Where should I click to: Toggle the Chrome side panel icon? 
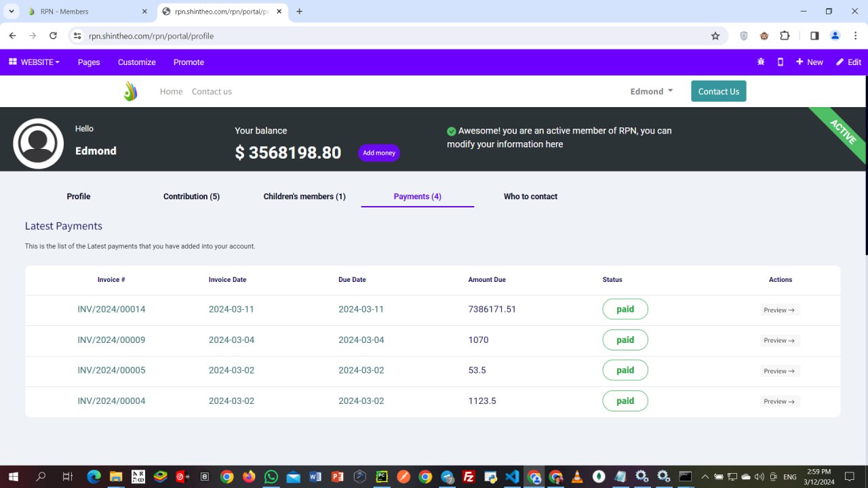[x=814, y=36]
